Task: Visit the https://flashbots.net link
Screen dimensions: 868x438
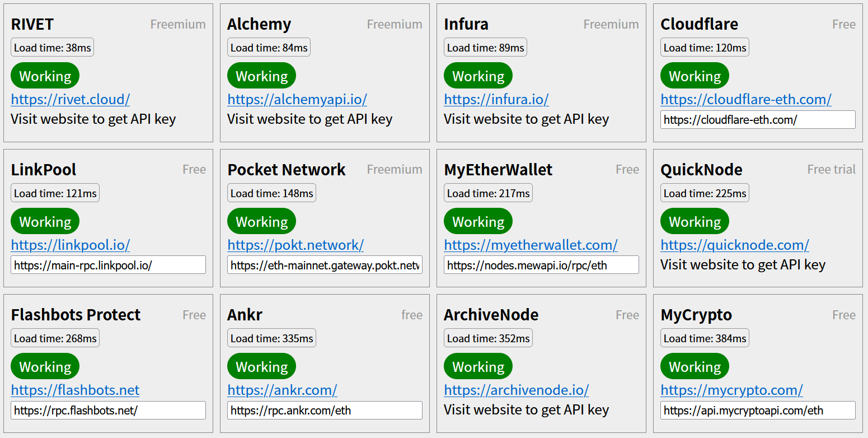Action: [x=75, y=390]
